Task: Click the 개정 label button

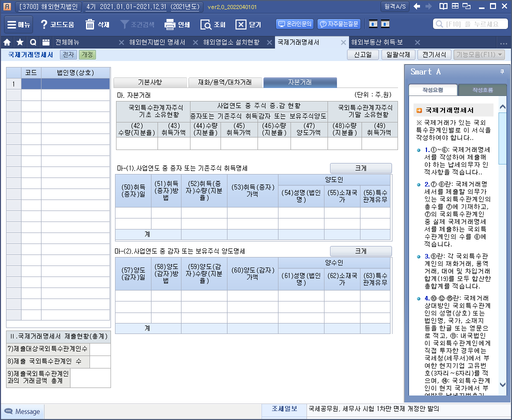Action: [x=87, y=54]
